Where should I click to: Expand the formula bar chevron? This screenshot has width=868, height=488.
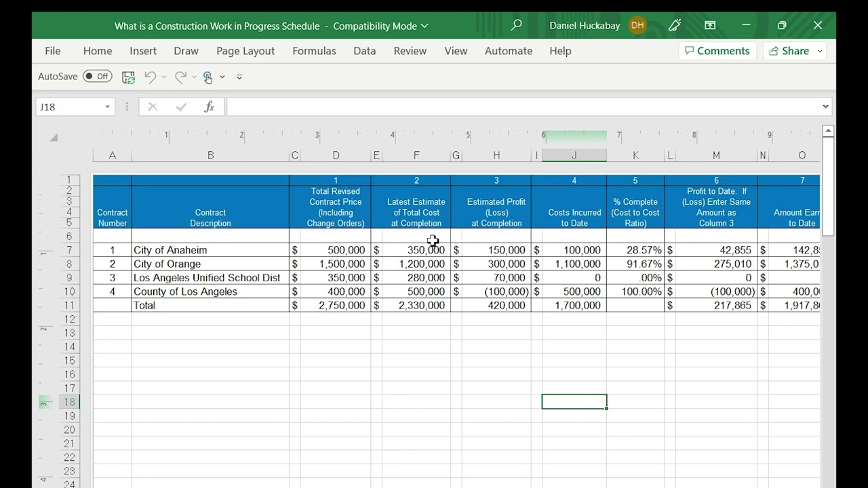click(x=825, y=106)
